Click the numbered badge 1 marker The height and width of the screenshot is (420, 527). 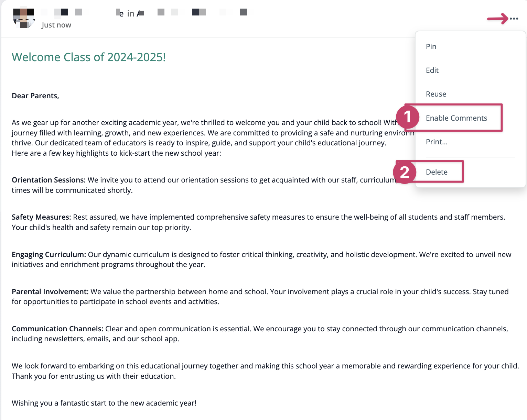click(x=407, y=117)
